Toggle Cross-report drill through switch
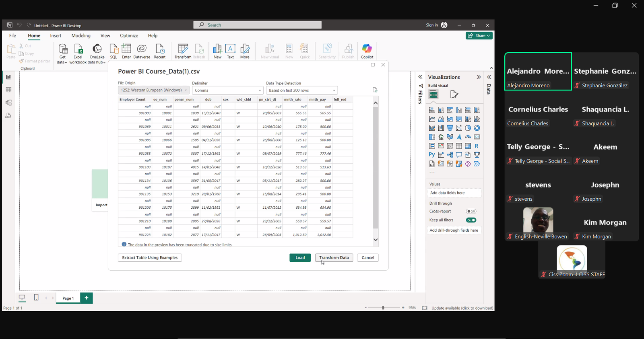 tap(471, 212)
